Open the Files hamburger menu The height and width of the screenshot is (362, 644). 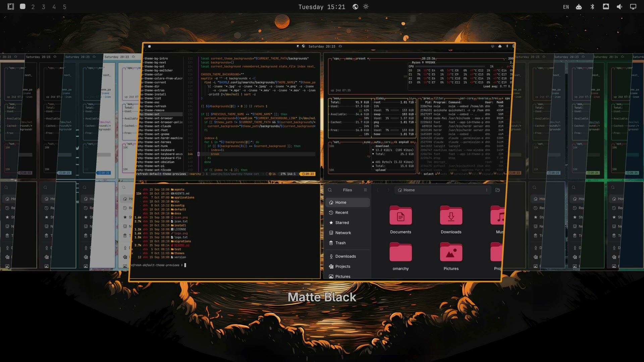pos(365,190)
